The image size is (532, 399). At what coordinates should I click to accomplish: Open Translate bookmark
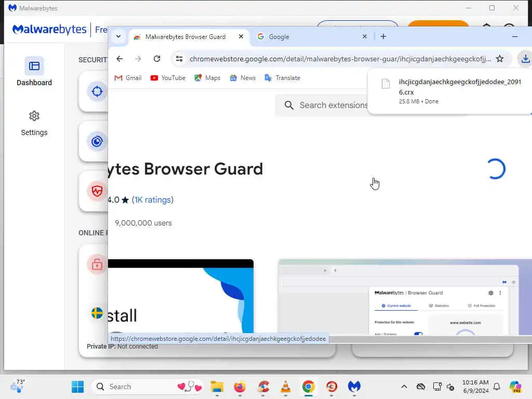click(x=282, y=78)
